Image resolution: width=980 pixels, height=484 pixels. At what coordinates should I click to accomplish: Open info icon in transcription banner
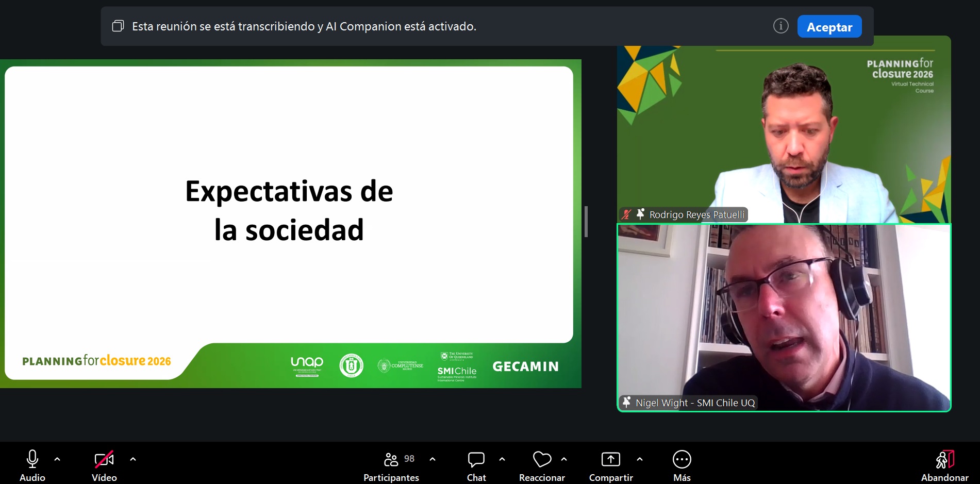[781, 26]
